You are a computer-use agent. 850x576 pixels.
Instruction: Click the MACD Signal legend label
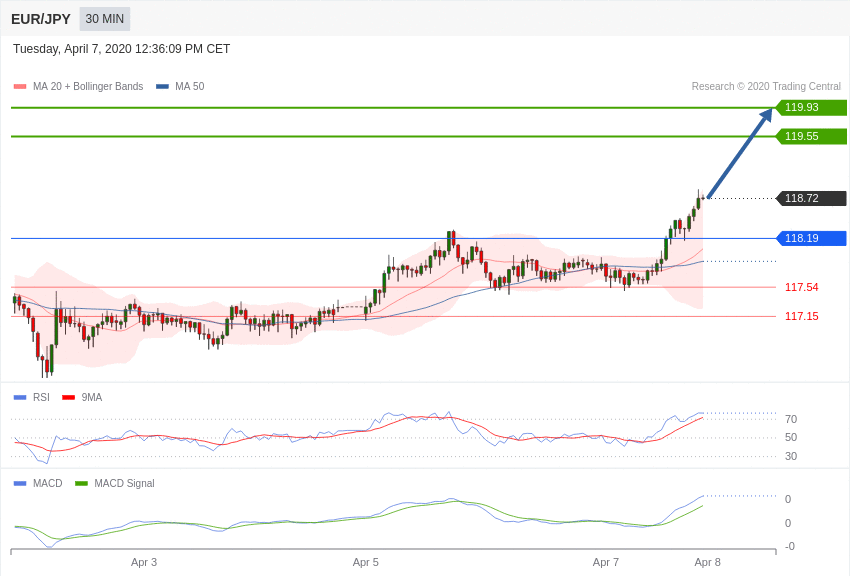[124, 483]
